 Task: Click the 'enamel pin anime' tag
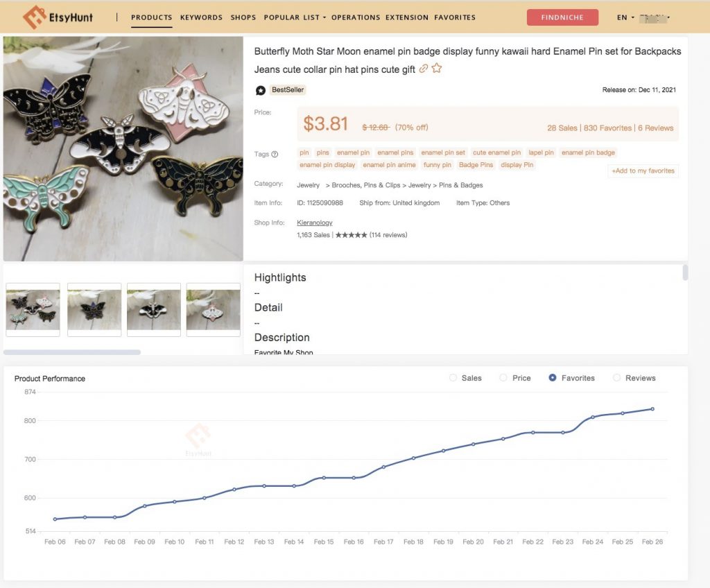[389, 165]
